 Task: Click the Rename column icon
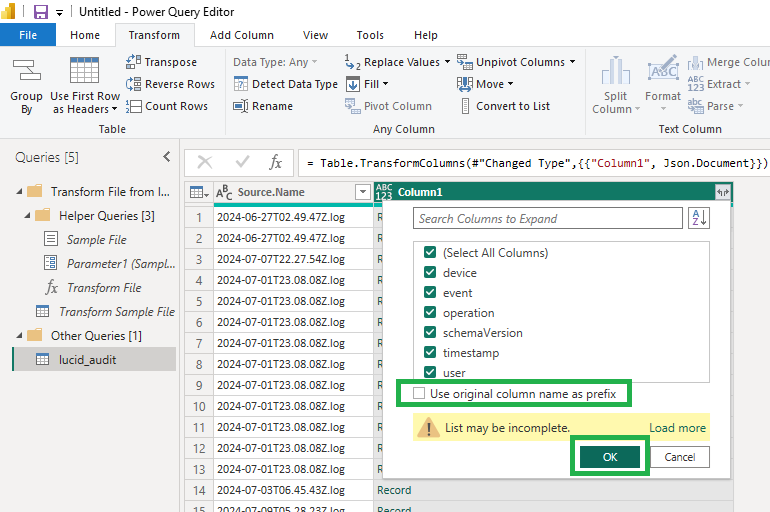[241, 106]
